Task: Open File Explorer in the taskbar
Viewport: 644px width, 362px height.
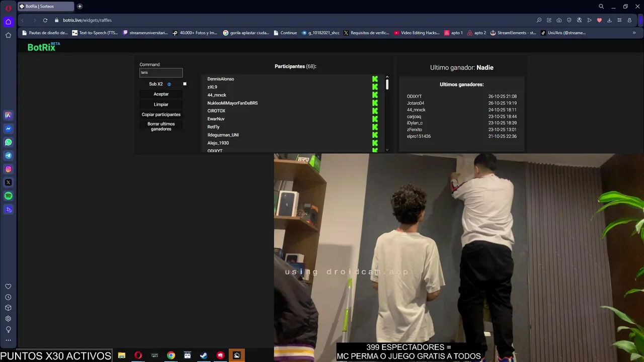Action: point(122,355)
